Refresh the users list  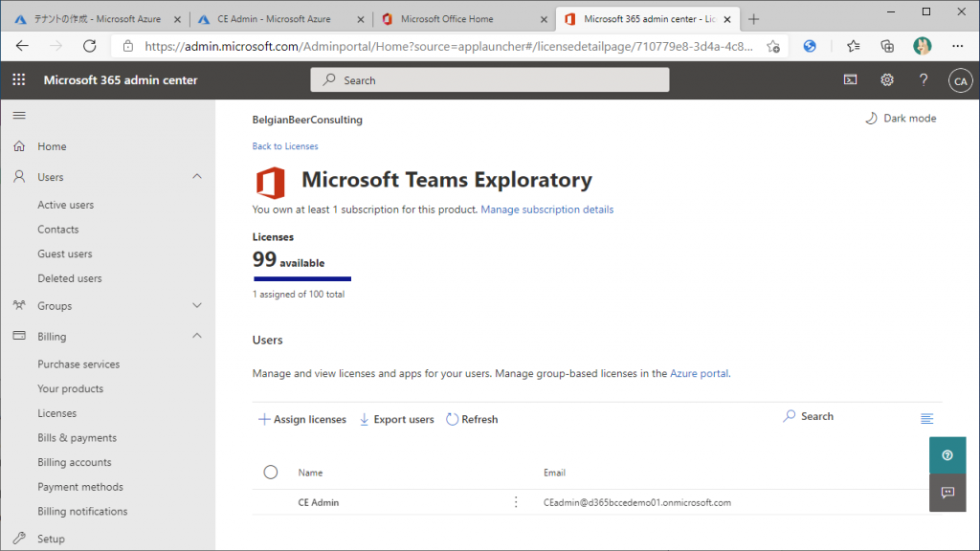(x=472, y=419)
